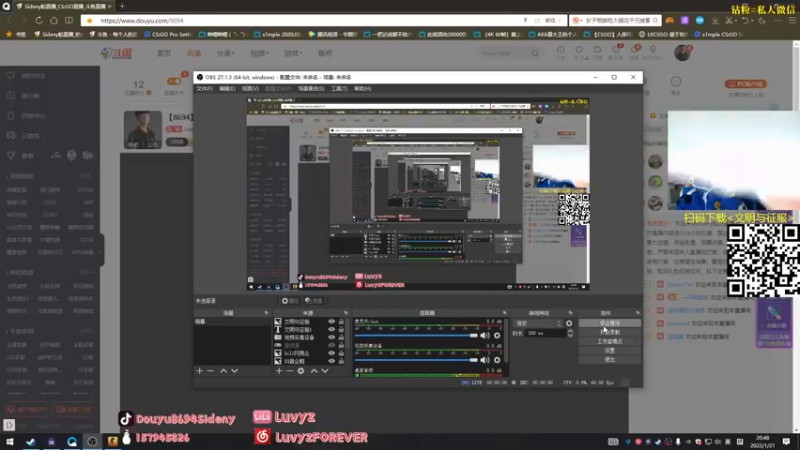Open settings gear of the second mixer audio channel
The width and height of the screenshot is (800, 450).
497,360
